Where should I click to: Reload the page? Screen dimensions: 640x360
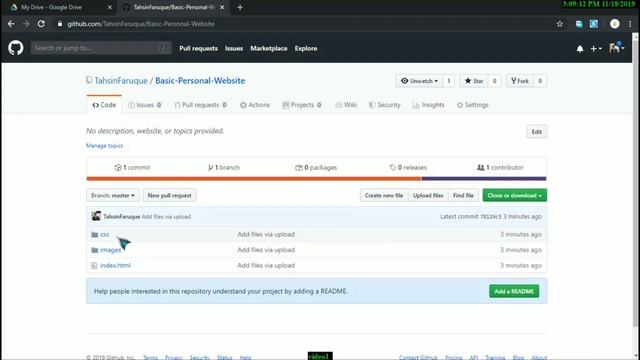(x=41, y=24)
